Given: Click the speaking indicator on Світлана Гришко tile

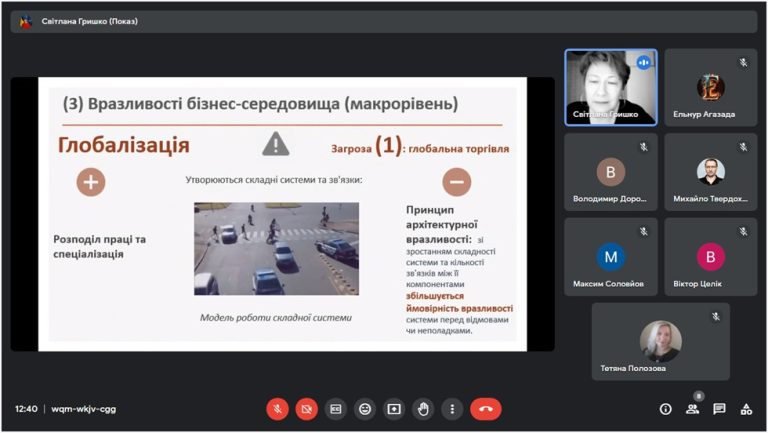Looking at the screenshot, I should click(x=644, y=63).
